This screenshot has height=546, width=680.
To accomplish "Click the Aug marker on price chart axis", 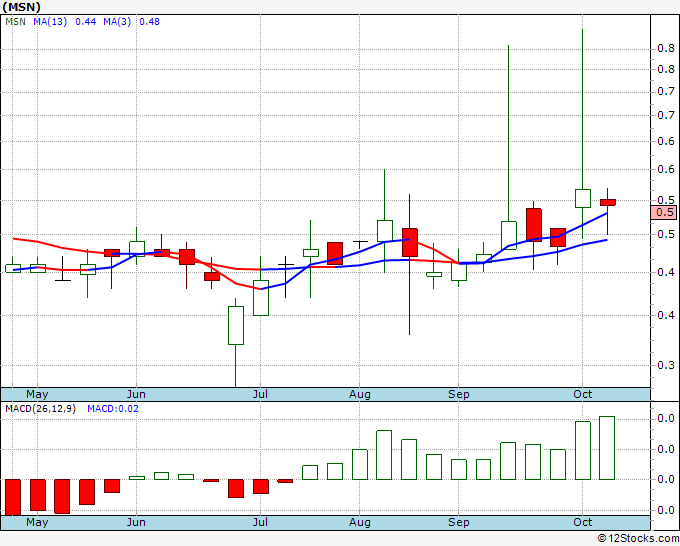I will (x=360, y=394).
